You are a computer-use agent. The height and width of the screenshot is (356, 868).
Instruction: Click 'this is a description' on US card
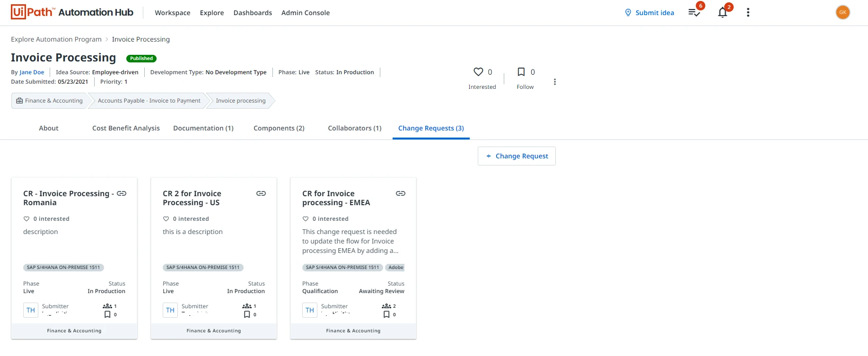(x=193, y=232)
